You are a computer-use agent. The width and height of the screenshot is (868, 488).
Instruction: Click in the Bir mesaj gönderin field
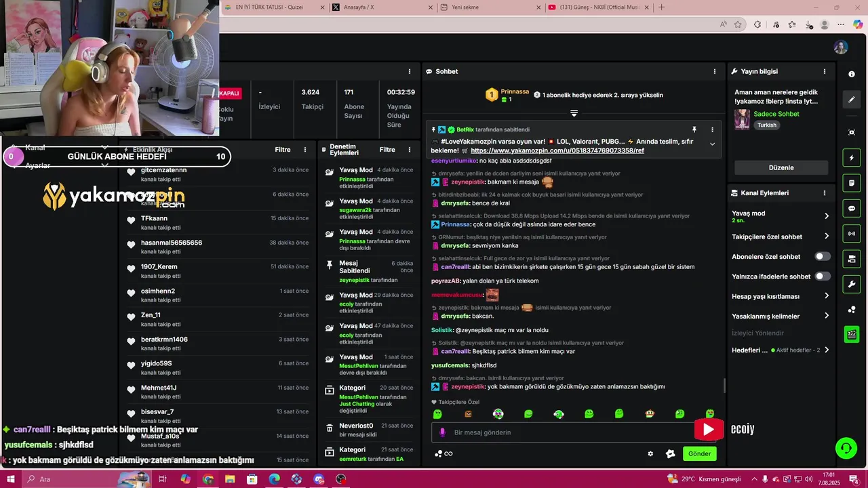(573, 432)
